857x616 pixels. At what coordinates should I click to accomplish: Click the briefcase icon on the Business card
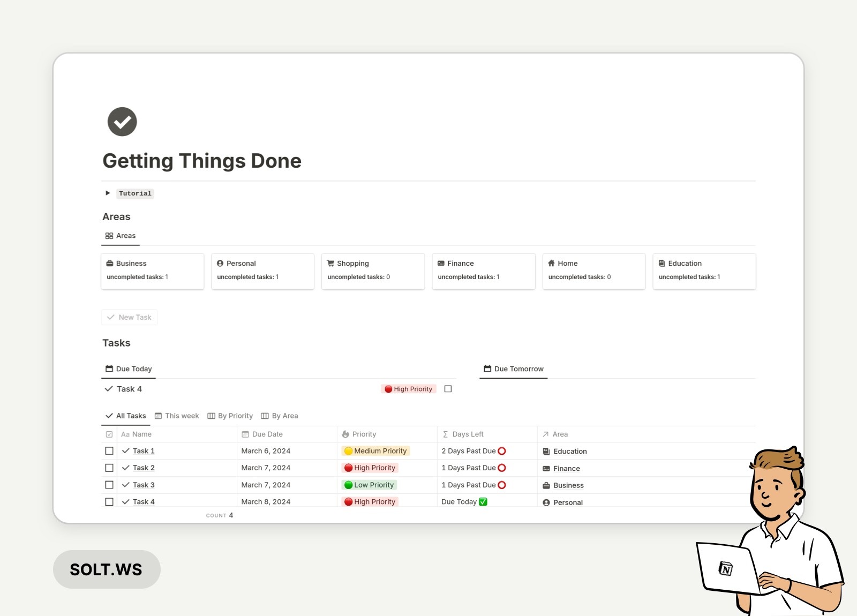coord(110,263)
